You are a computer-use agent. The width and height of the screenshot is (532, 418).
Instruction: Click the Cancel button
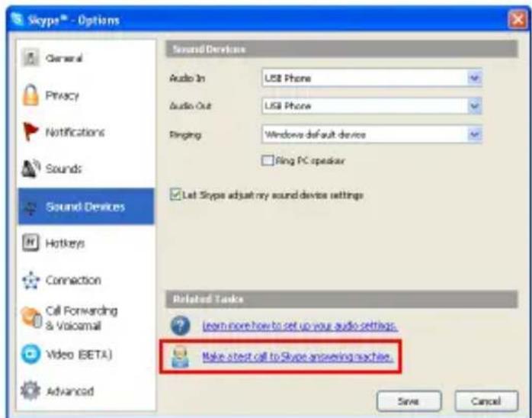coord(486,401)
